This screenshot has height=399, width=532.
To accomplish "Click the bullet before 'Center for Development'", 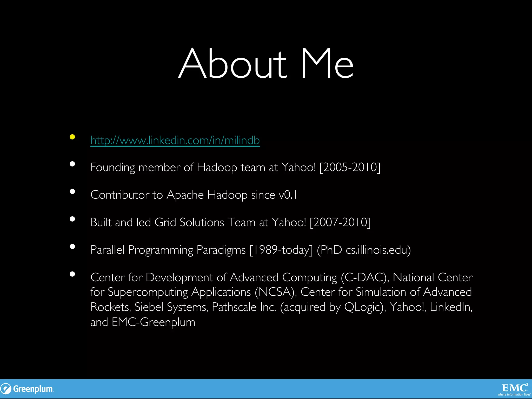I will (x=72, y=274).
